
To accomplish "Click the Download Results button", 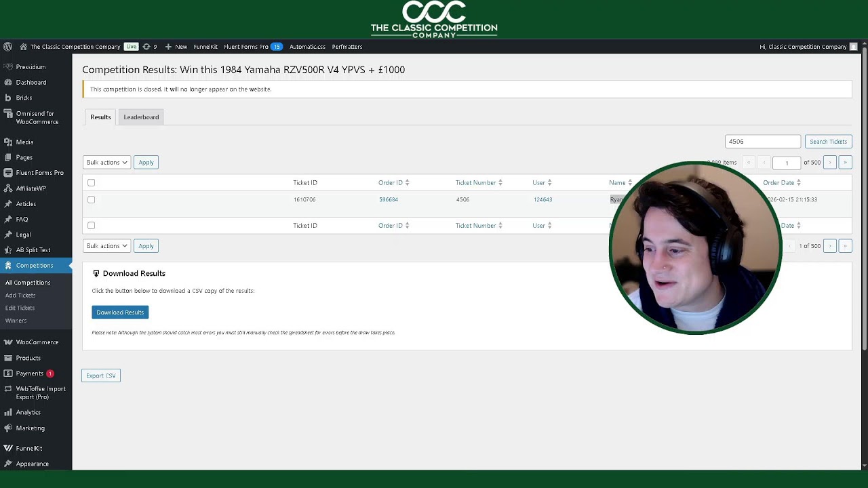I will (120, 312).
